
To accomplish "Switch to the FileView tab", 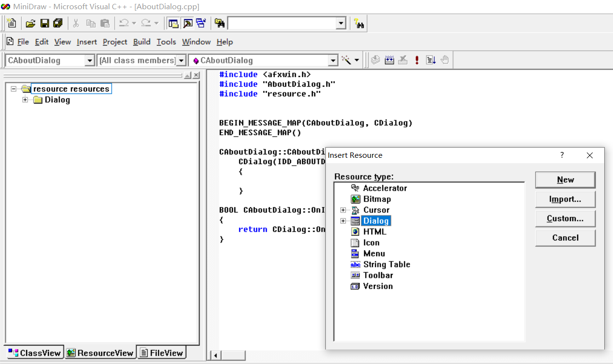I will point(161,353).
